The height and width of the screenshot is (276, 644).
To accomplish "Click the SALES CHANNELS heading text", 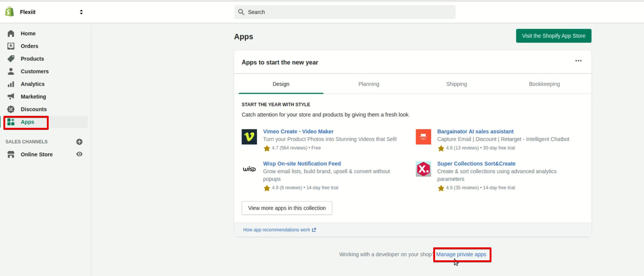I will coord(26,142).
